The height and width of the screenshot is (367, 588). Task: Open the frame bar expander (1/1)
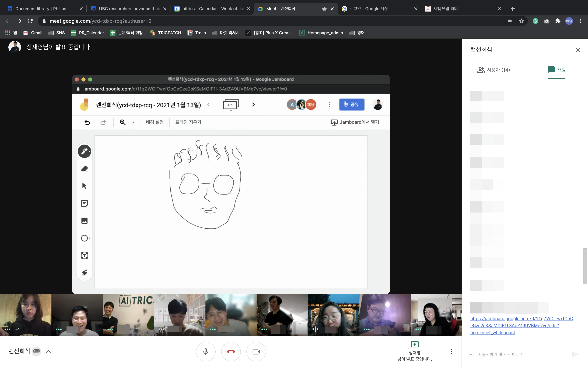pyautogui.click(x=231, y=105)
